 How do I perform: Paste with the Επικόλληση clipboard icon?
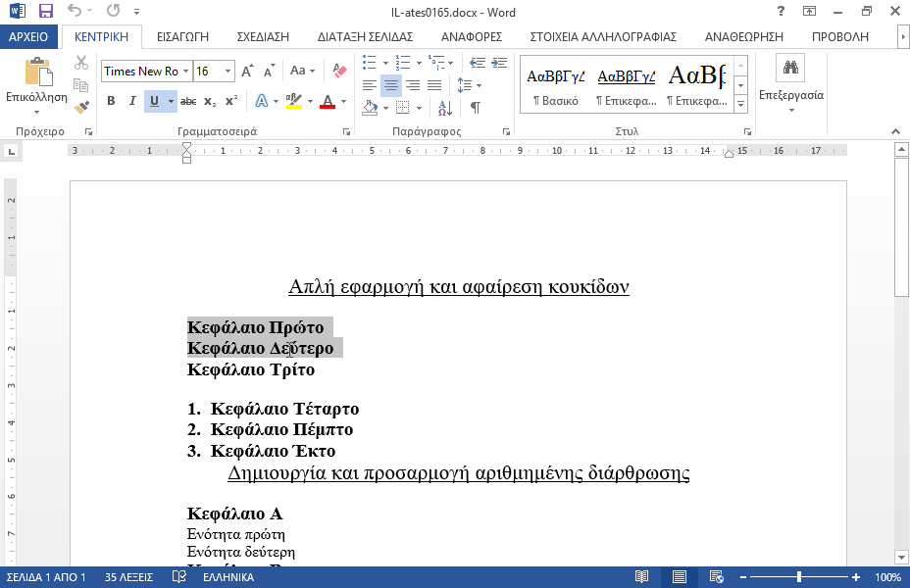37,73
